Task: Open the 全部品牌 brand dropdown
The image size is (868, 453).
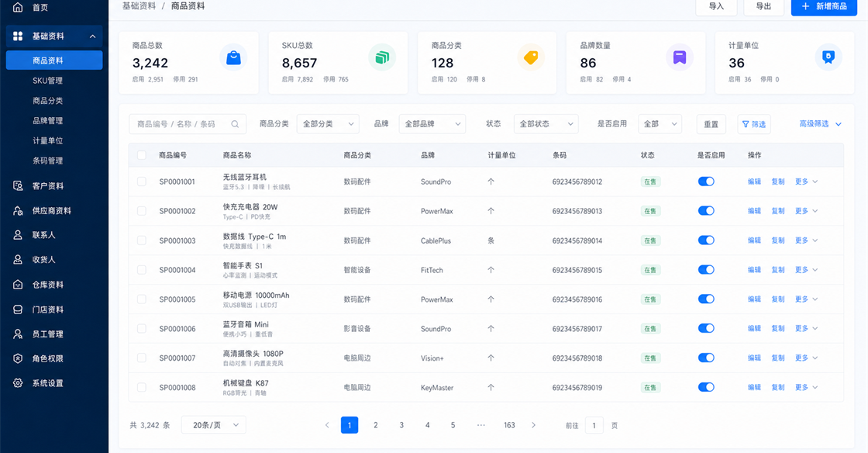Action: (x=432, y=124)
